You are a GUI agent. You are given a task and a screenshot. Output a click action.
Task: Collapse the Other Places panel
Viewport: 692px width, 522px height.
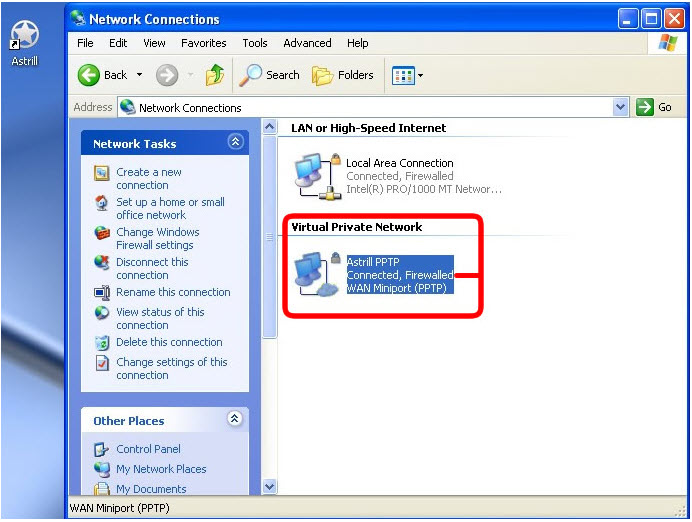235,418
